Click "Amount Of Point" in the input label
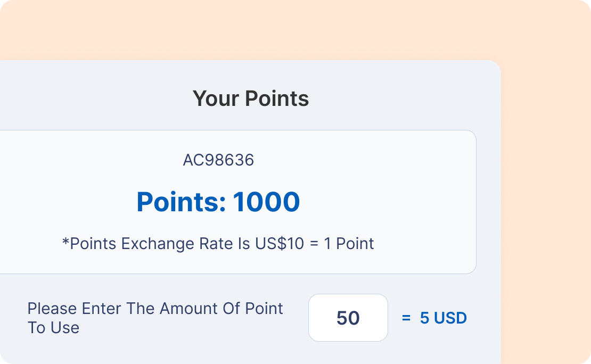Viewport: 591px width, 364px height. (x=221, y=309)
